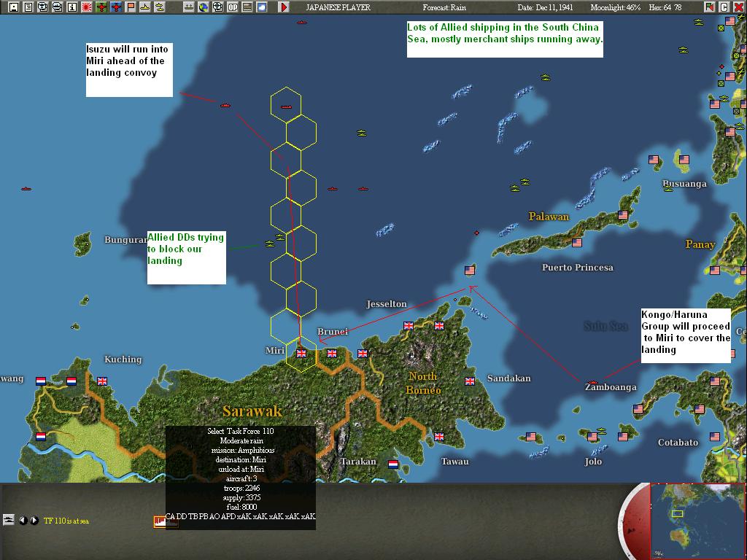Click the far-left red task force icon

26,189
